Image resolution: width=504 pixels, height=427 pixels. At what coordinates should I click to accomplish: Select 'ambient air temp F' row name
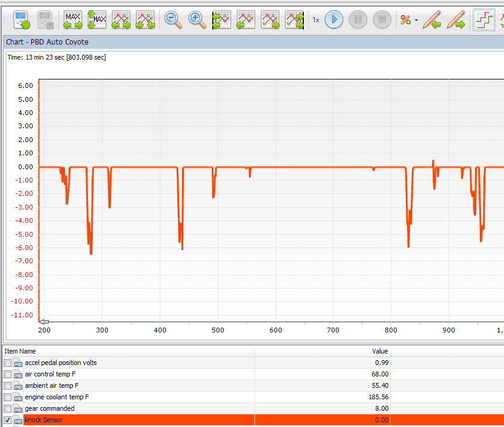[x=52, y=385]
